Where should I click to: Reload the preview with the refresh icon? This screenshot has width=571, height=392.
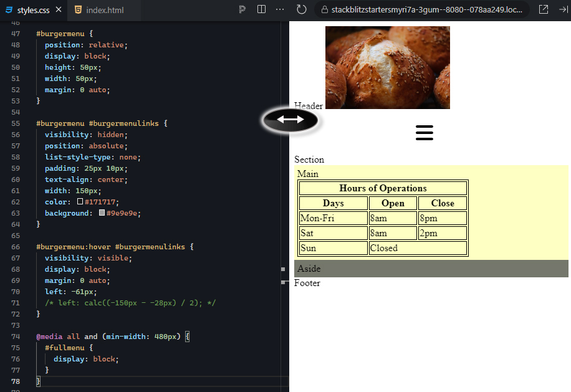301,9
